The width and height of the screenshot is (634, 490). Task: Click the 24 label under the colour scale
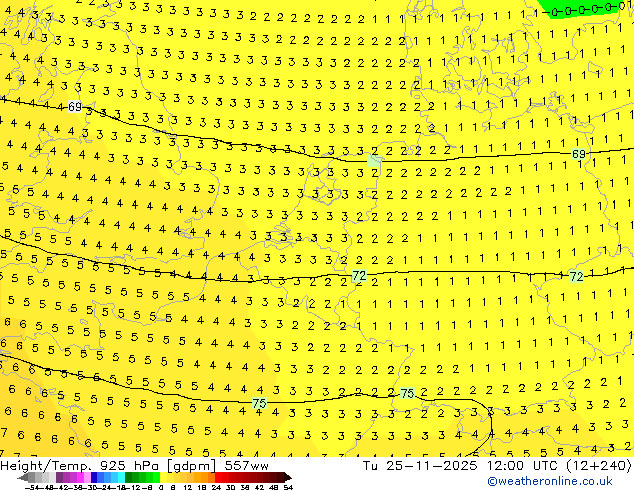216,487
